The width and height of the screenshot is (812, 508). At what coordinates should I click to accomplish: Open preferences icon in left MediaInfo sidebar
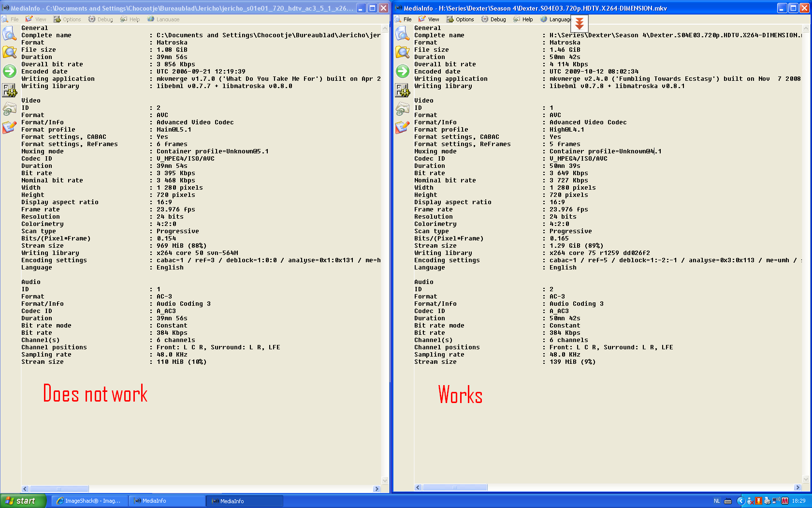pos(9,90)
